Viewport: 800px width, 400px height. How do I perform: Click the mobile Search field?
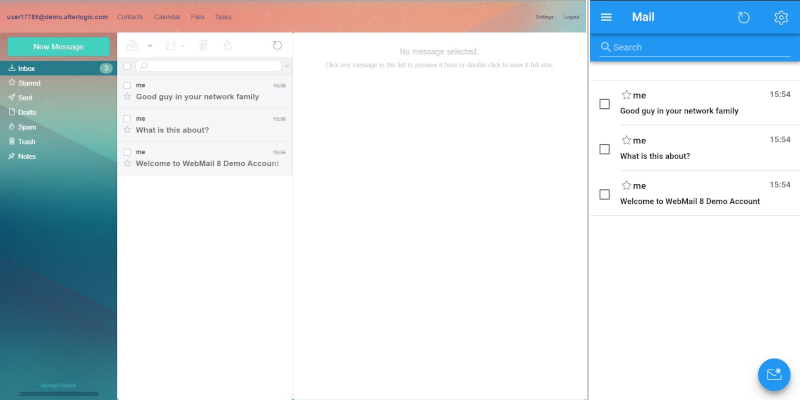(x=695, y=47)
